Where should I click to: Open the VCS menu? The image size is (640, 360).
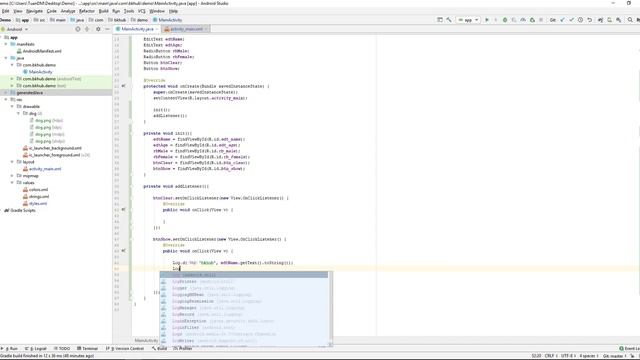click(x=142, y=11)
